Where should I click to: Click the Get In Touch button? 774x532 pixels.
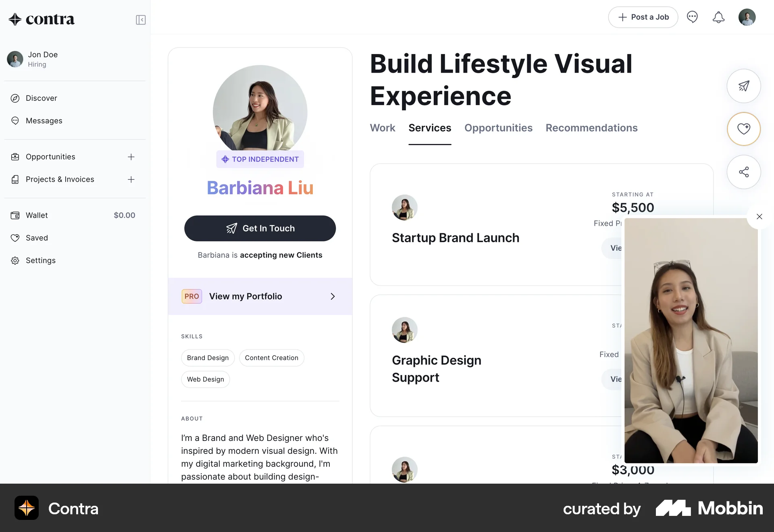point(260,228)
